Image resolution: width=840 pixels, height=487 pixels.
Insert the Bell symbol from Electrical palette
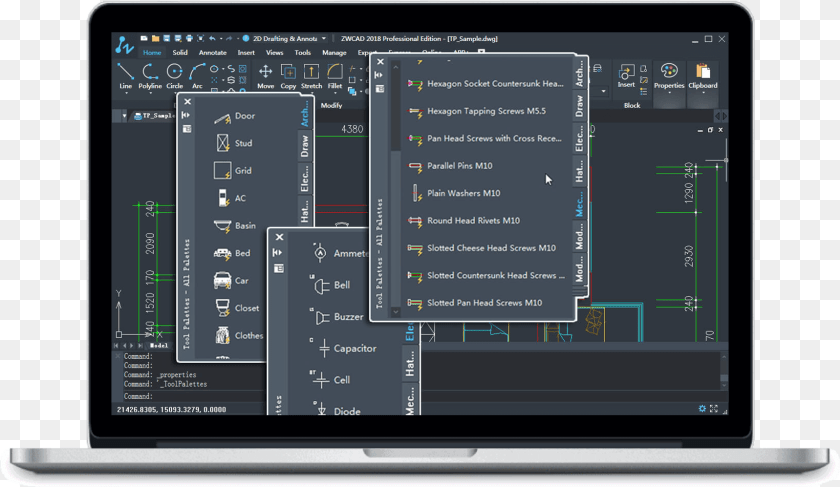(331, 285)
